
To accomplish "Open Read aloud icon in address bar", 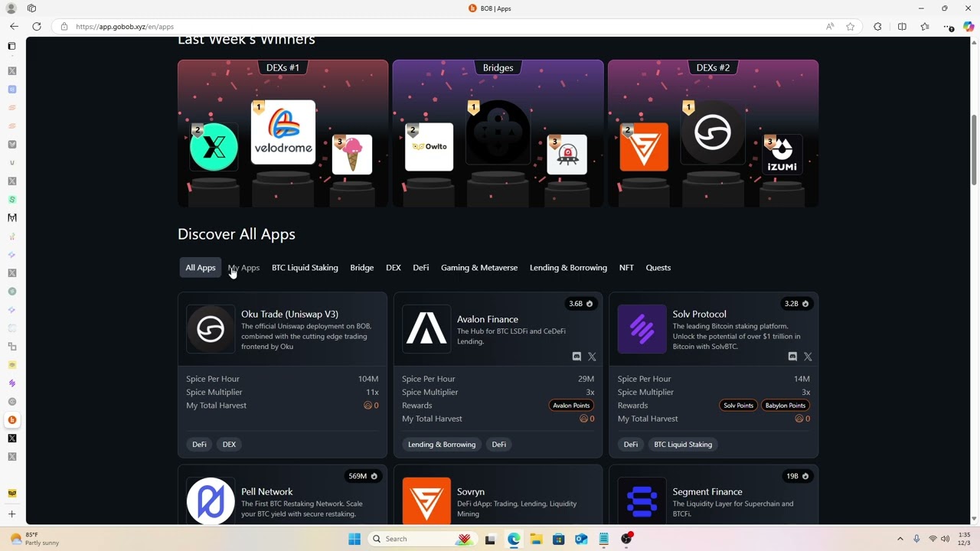I will [830, 27].
